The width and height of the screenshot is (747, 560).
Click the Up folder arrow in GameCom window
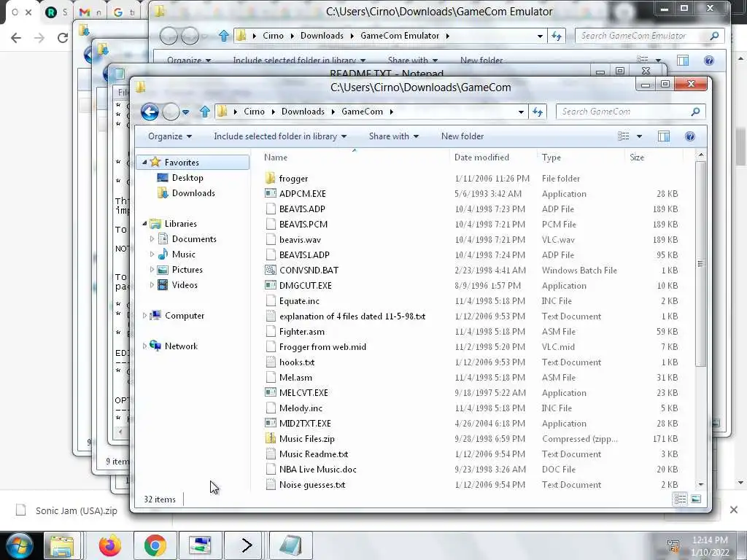coord(205,112)
